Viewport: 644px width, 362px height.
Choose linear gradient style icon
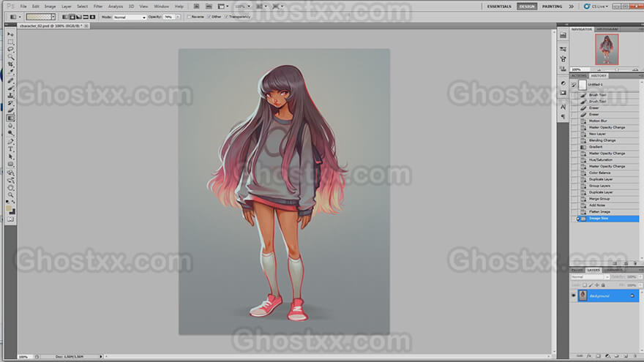(65, 17)
